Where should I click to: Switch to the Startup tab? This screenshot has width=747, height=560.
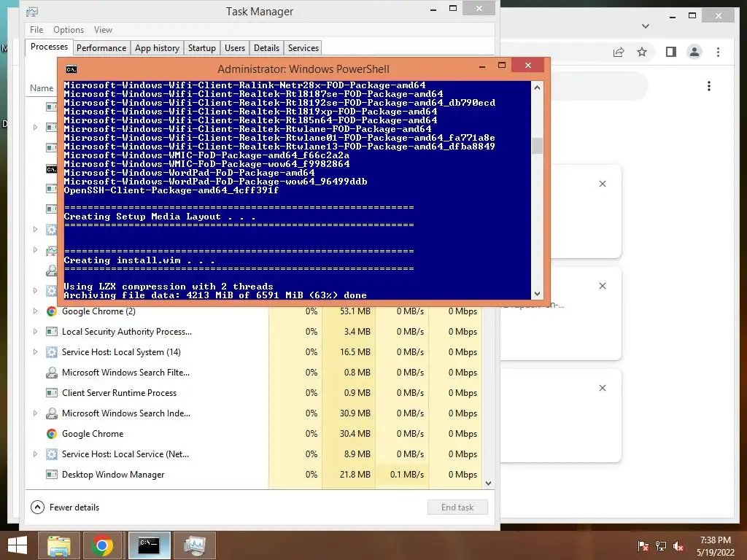click(x=201, y=47)
